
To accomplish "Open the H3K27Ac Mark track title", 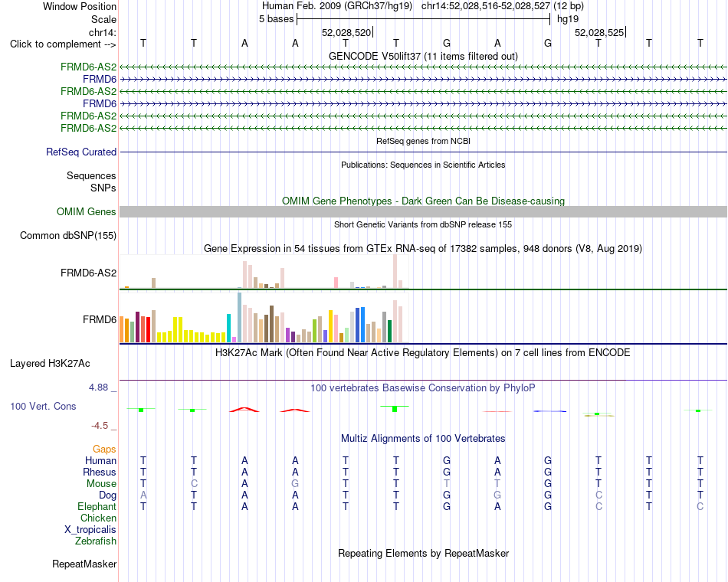I will click(x=423, y=353).
